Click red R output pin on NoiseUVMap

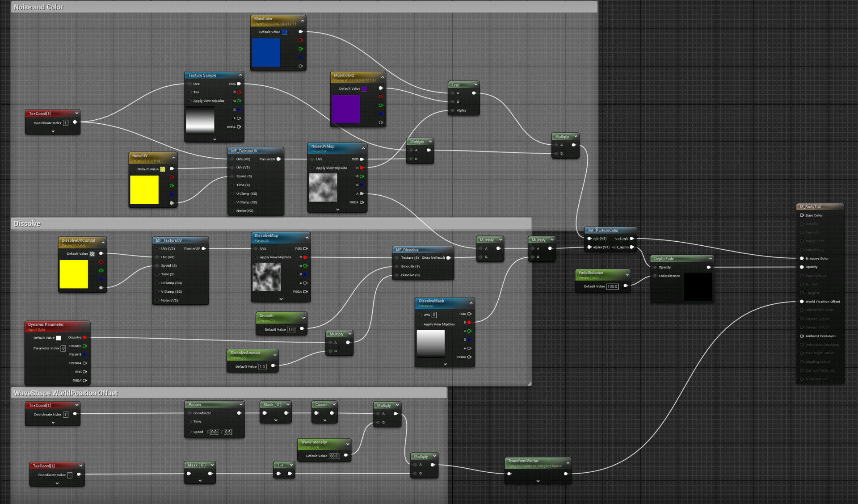pos(362,168)
